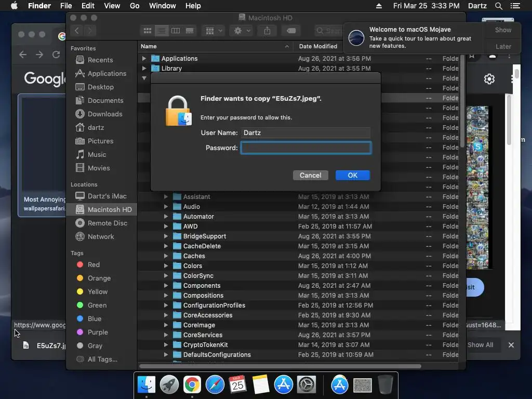Switch Finder to icon view
The width and height of the screenshot is (532, 399).
point(147,31)
